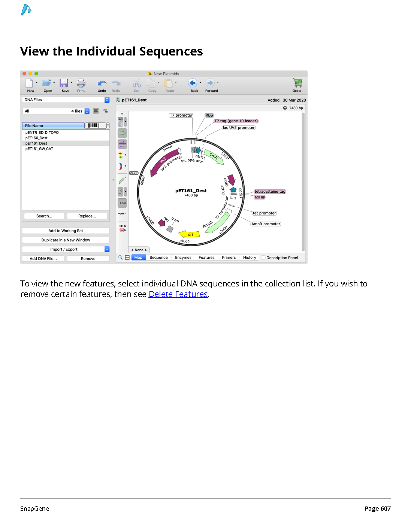
Task: Click the map's vertical scrollbar
Action: click(x=303, y=182)
